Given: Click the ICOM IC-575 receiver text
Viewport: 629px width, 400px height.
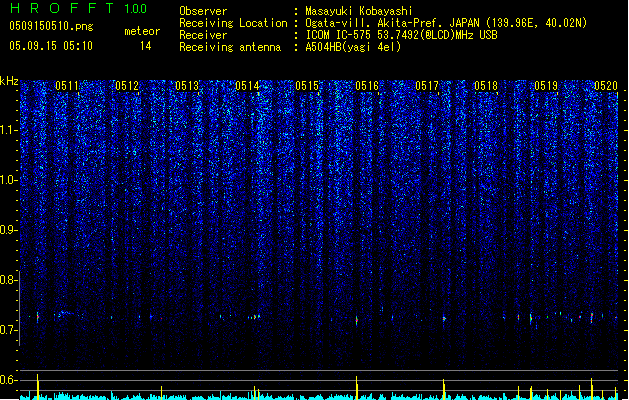Looking at the screenshot, I should click(402, 35).
